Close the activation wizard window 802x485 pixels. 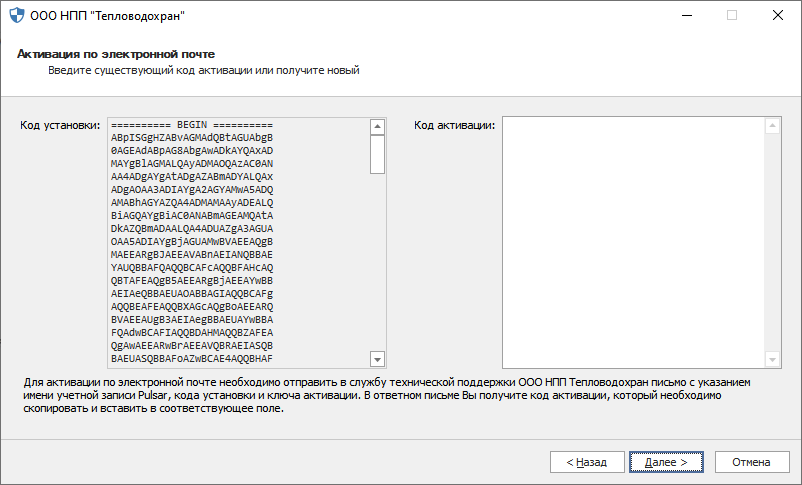(777, 16)
